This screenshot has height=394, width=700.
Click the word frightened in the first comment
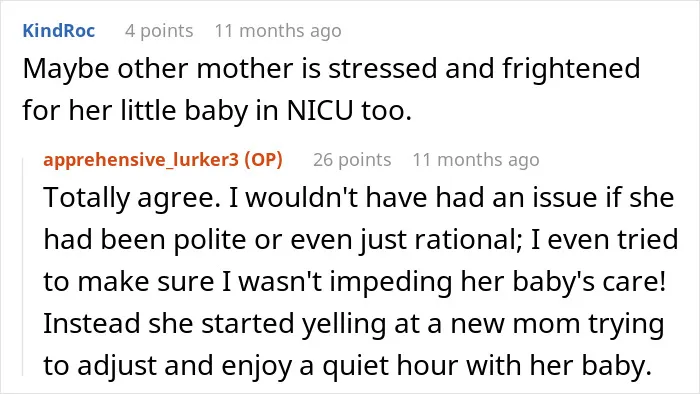click(x=571, y=69)
